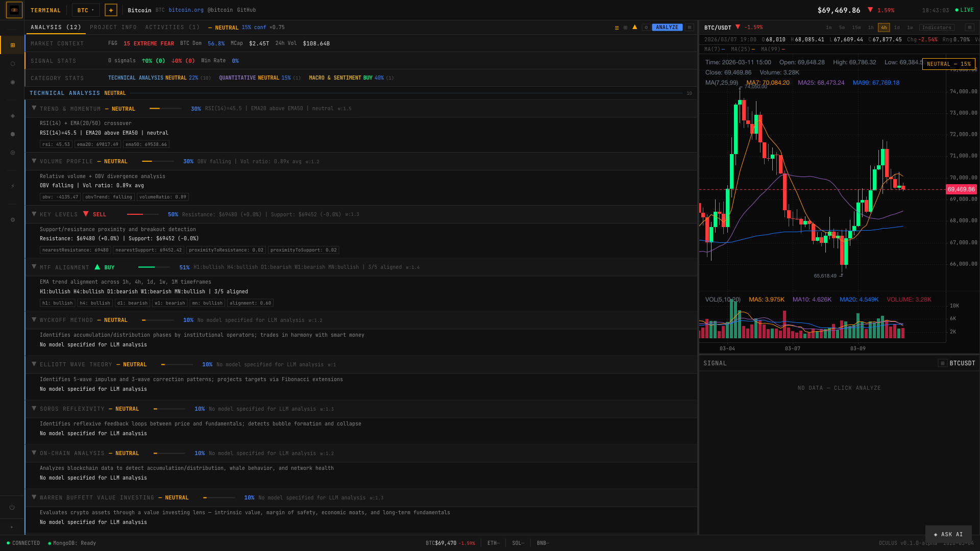Click the Ask AI button
The width and height of the screenshot is (980, 551).
pos(948,534)
